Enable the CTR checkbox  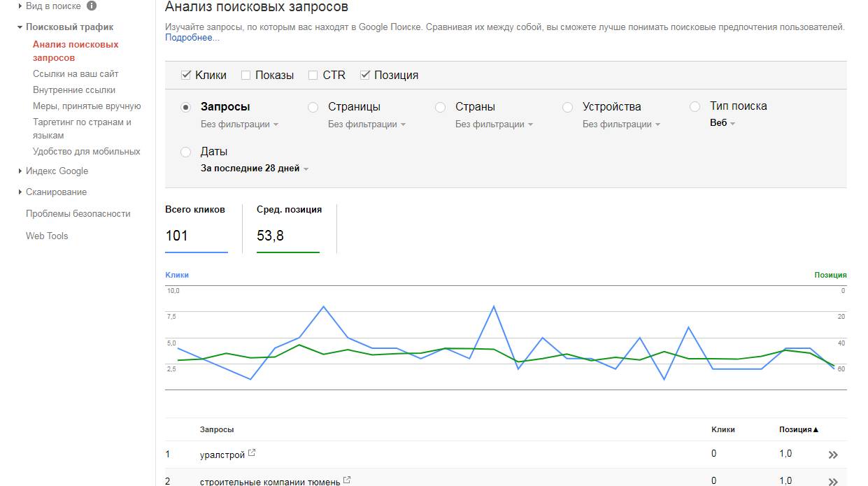click(313, 75)
